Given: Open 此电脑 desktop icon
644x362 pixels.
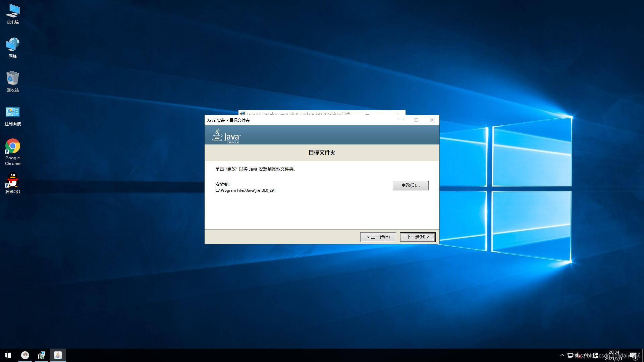Looking at the screenshot, I should click(13, 14).
